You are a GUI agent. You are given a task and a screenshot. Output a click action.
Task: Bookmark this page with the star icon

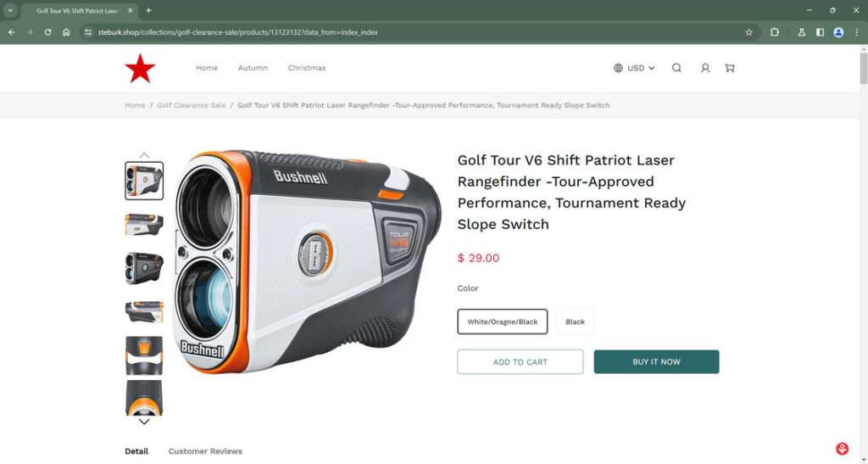point(749,32)
